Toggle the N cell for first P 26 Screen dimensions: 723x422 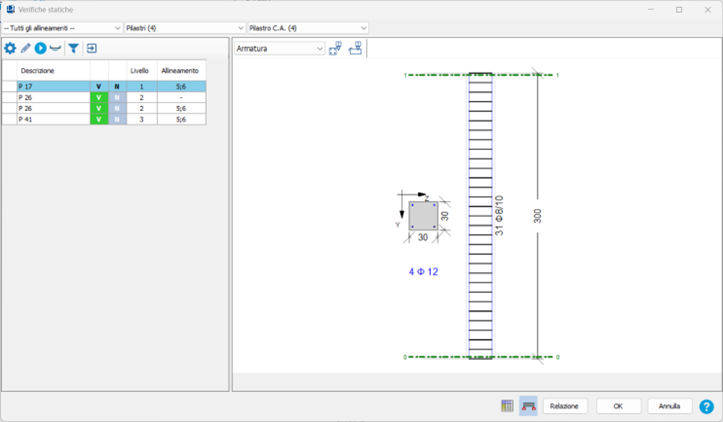116,98
